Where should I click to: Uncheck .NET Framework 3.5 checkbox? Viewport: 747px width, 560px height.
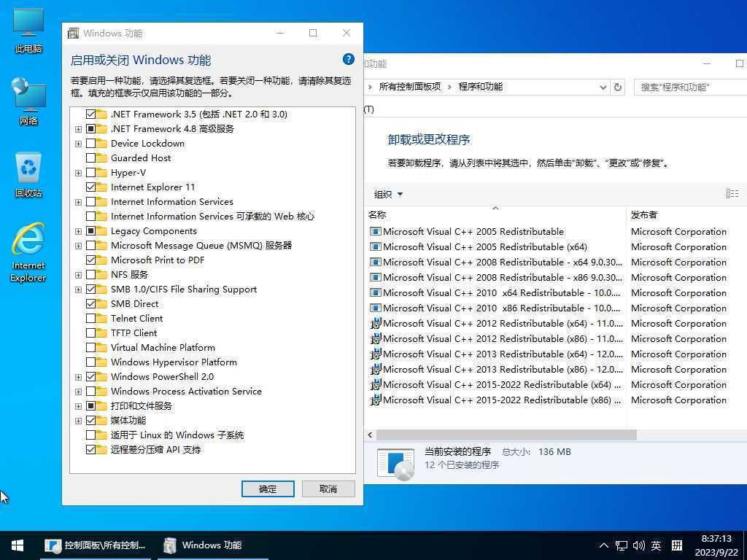(x=90, y=114)
